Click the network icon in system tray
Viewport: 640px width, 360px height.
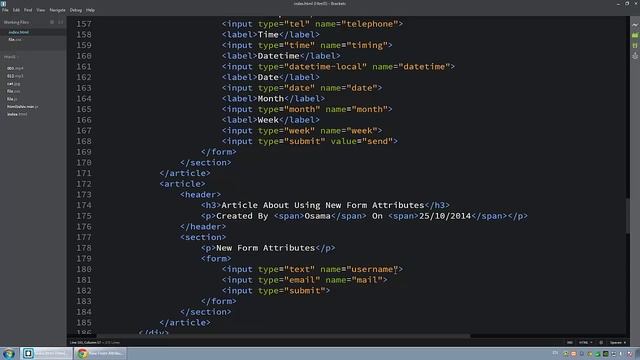click(614, 353)
